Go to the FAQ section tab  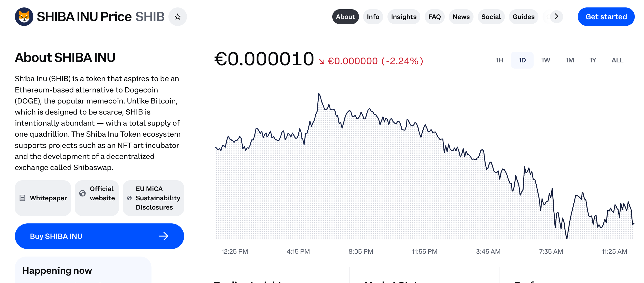(x=434, y=17)
